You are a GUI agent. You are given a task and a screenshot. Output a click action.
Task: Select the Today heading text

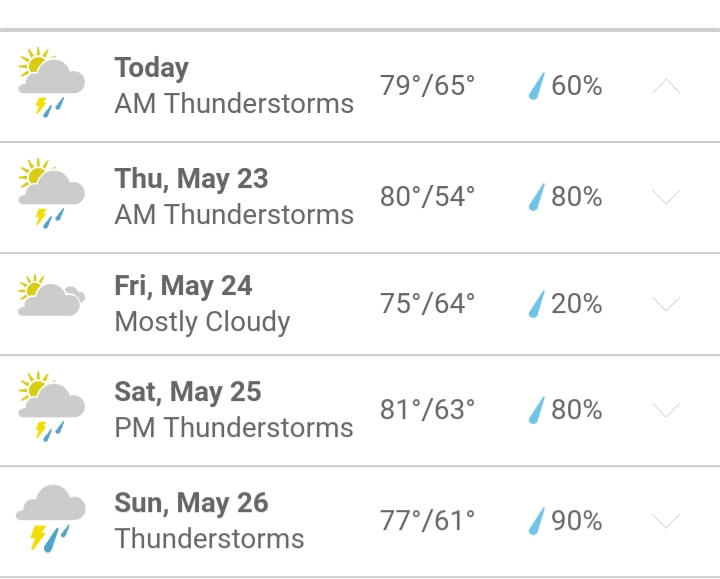[152, 68]
